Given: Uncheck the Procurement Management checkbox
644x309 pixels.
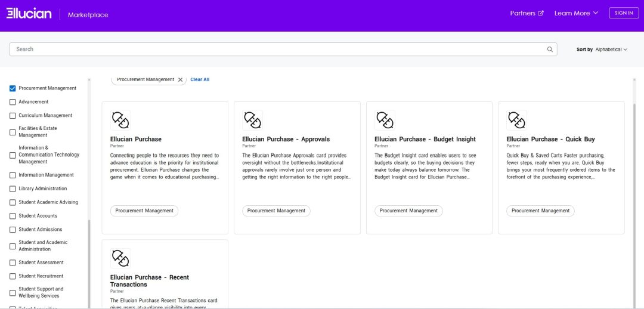Looking at the screenshot, I should click(13, 88).
